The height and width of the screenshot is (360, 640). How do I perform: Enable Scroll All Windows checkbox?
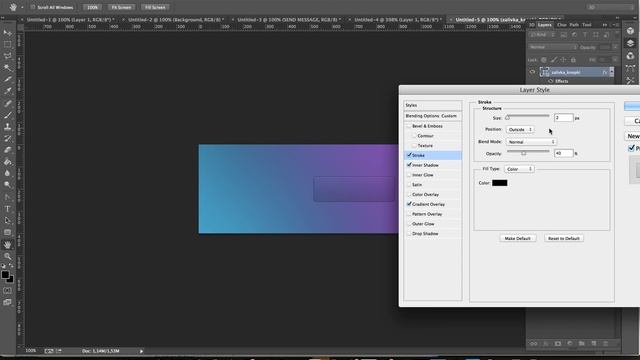(33, 7)
